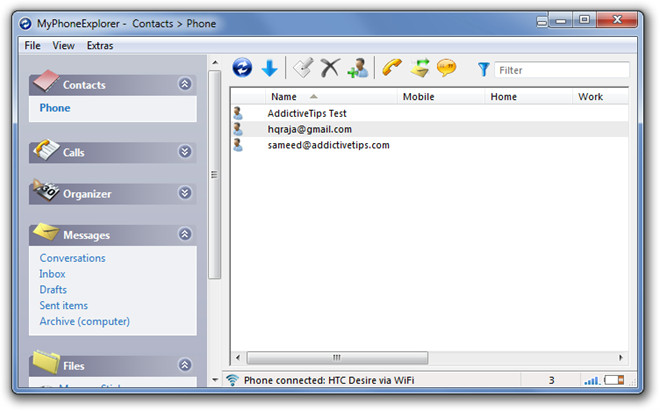Open Archive (computer) link
Image resolution: width=660 pixels, height=411 pixels.
coord(85,321)
